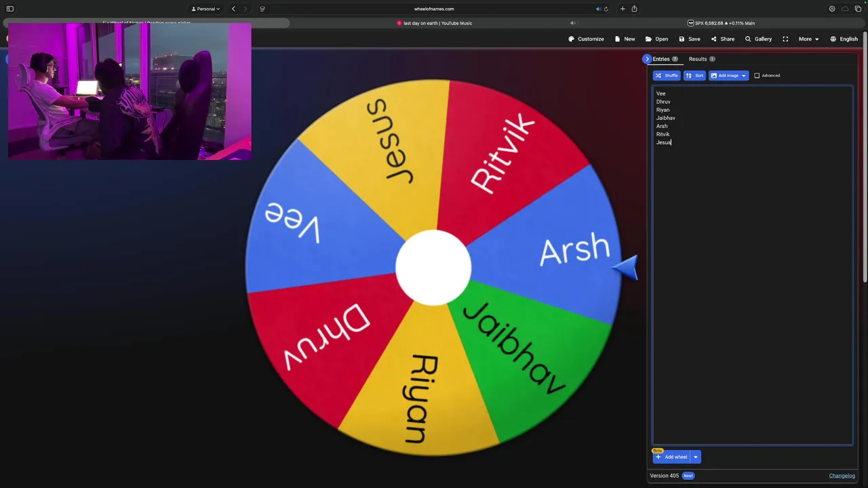Click the entry 'Dhruv' in the list
868x488 pixels.
point(663,102)
